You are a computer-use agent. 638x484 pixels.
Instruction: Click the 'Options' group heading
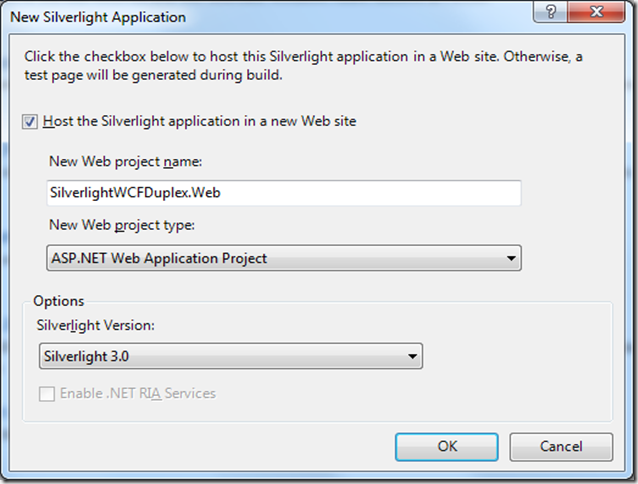click(x=58, y=300)
